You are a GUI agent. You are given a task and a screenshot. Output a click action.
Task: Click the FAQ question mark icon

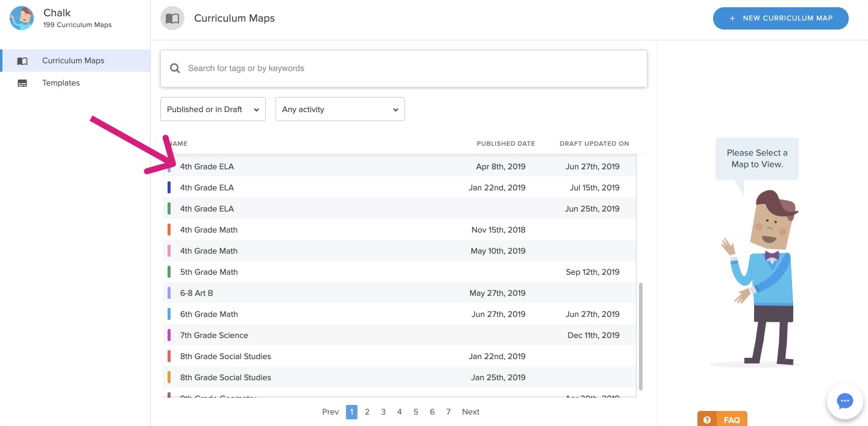click(707, 420)
